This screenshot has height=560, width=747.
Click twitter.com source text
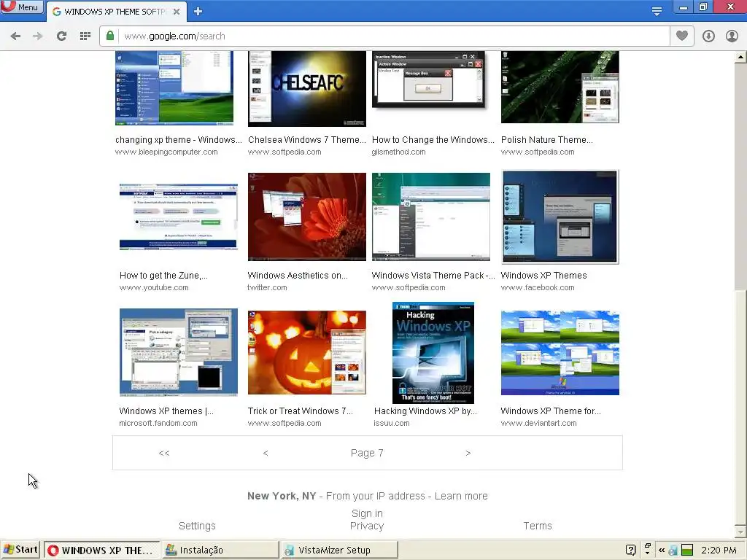267,287
